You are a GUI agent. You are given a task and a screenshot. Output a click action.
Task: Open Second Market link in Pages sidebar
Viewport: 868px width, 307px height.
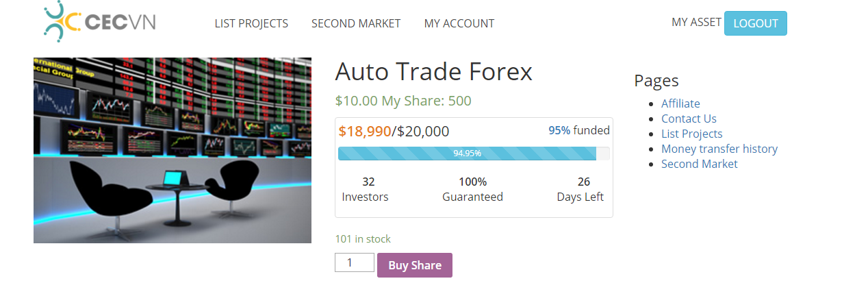pos(699,164)
